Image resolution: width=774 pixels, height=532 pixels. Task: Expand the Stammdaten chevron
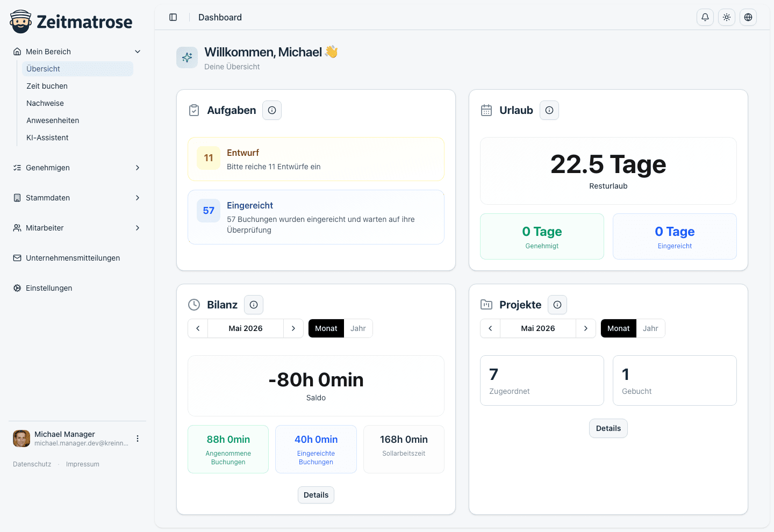click(x=138, y=198)
